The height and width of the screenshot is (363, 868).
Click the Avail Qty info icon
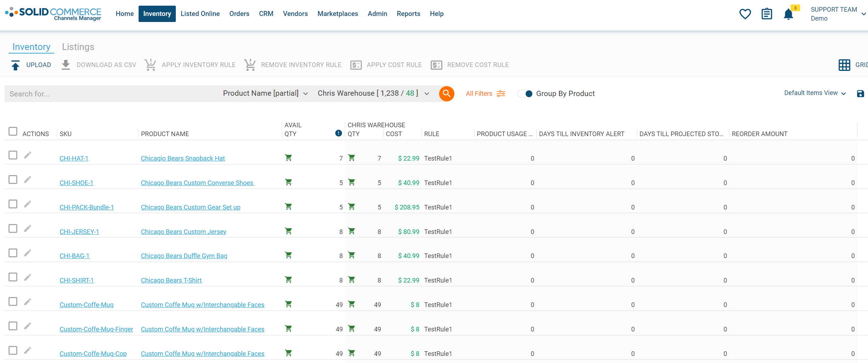click(338, 133)
